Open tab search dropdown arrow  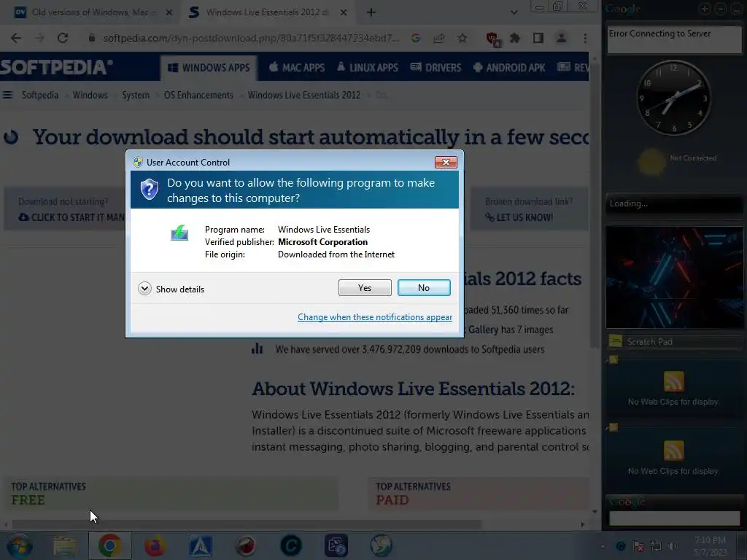[514, 12]
